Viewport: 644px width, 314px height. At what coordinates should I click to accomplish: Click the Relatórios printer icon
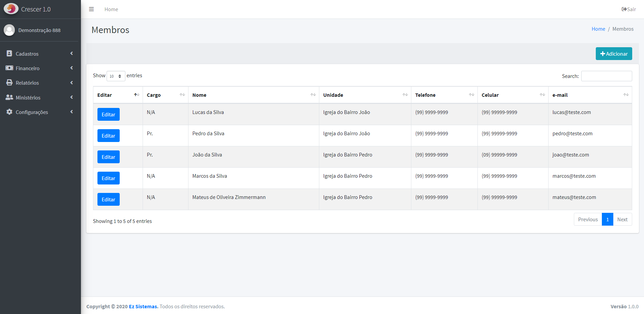click(9, 83)
